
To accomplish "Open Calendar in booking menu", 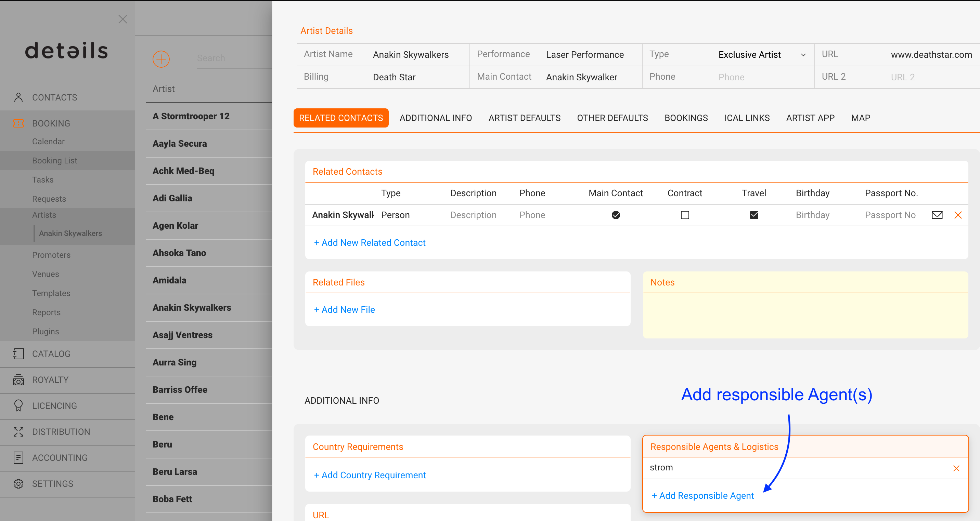I will pyautogui.click(x=48, y=142).
